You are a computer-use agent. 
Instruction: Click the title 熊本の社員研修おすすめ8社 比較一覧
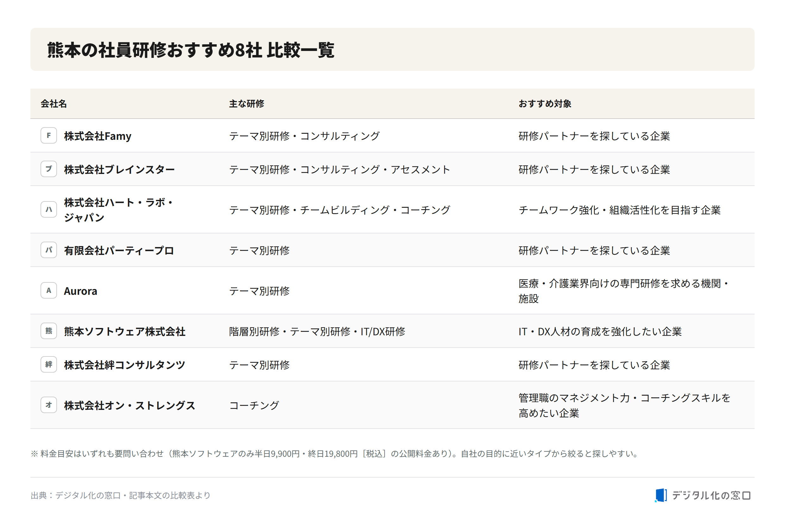pyautogui.click(x=191, y=50)
